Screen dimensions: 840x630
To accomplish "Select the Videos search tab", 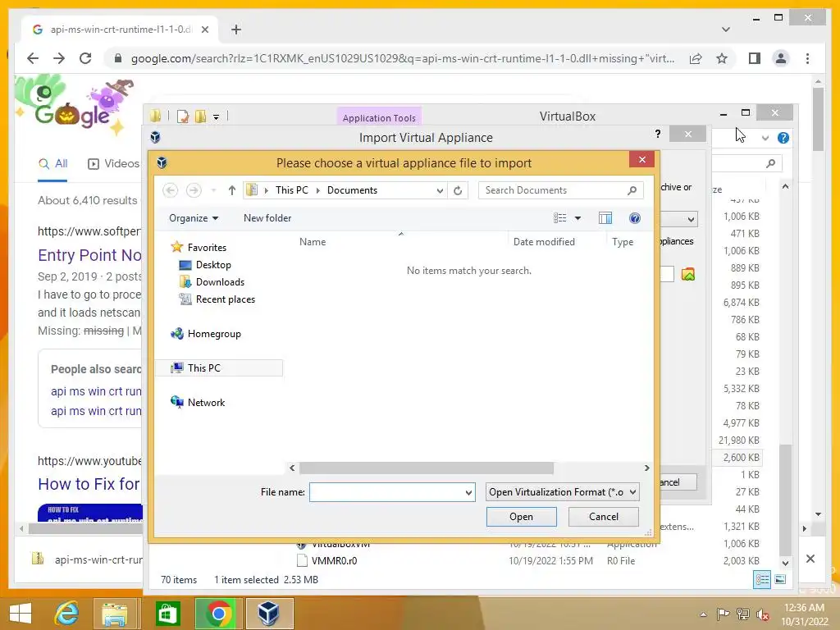I will point(113,163).
